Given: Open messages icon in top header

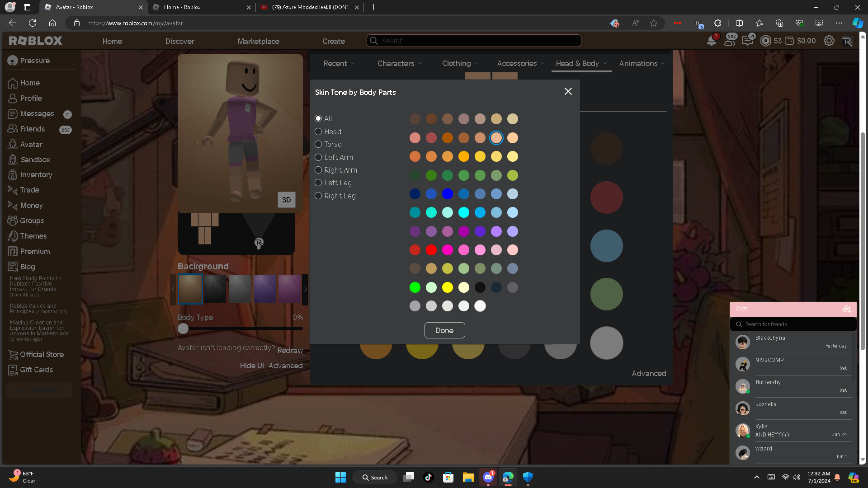Looking at the screenshot, I should point(748,41).
